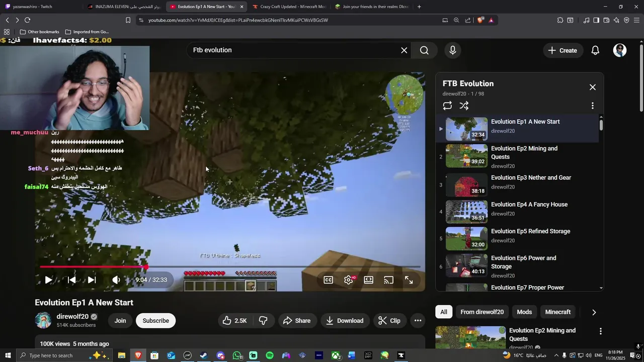
Task: Start voice search with microphone
Action: point(453,50)
